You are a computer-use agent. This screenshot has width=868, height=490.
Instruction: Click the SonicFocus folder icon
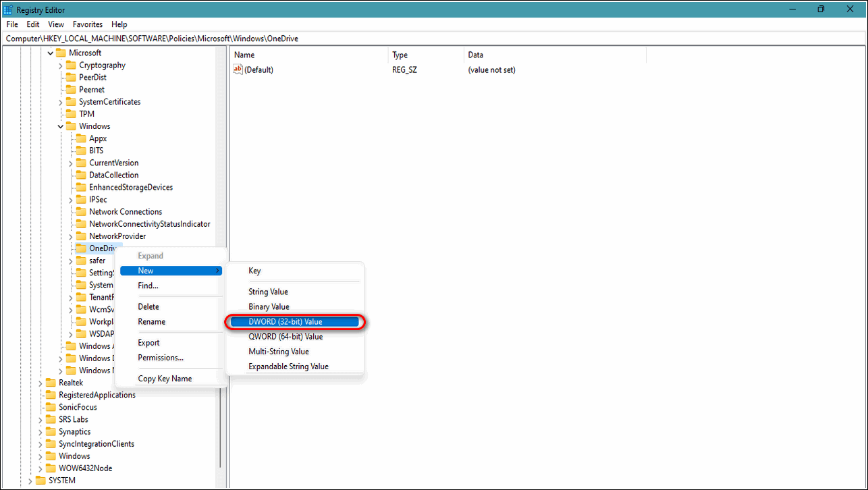51,407
